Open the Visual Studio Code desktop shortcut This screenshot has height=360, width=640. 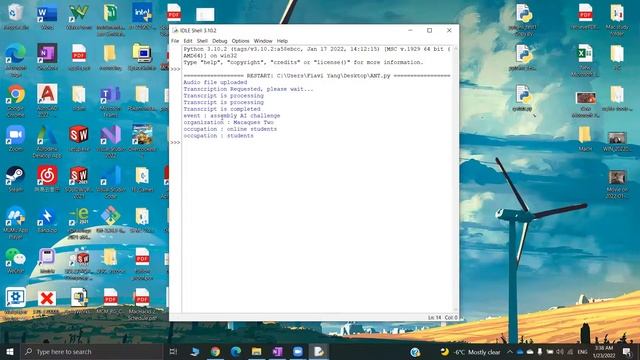point(110,182)
